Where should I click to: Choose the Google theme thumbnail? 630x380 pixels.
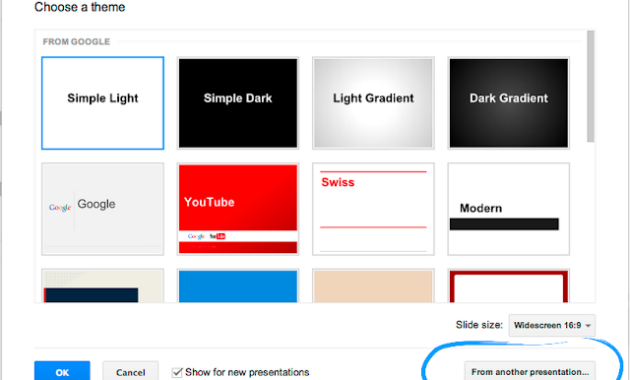[102, 209]
